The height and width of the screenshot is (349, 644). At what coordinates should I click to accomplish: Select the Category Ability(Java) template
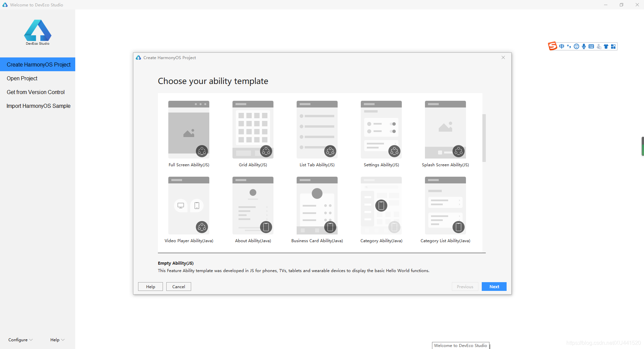381,206
